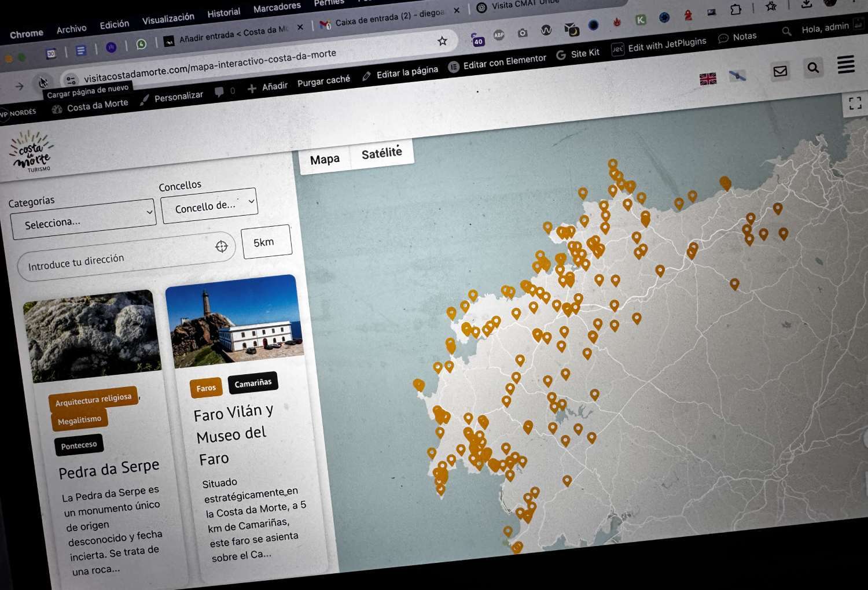This screenshot has height=590, width=868.
Task: Click the 5km radius selector
Action: (x=266, y=241)
